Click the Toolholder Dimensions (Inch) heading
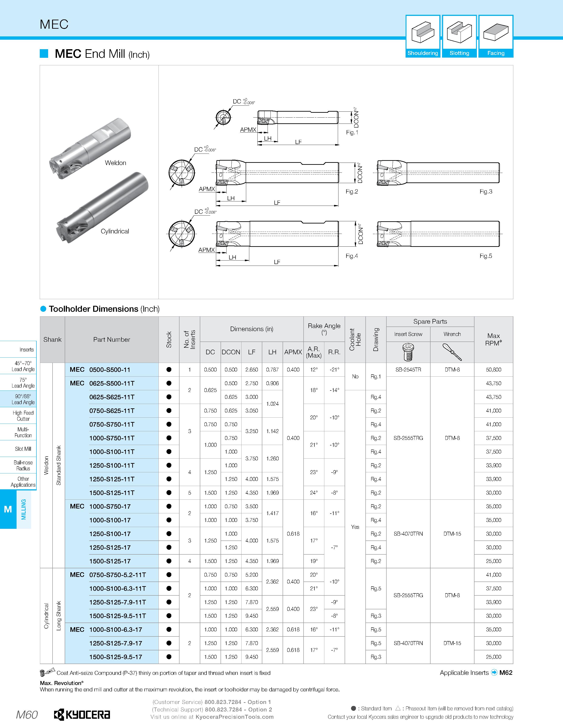The image size is (563, 728). [x=104, y=309]
